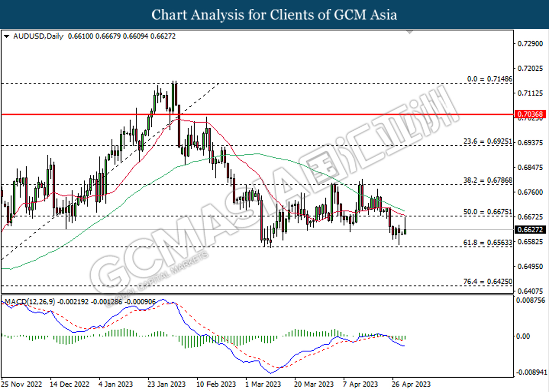Click the 0.66725 price axis value
The width and height of the screenshot is (549, 392).
tap(530, 217)
